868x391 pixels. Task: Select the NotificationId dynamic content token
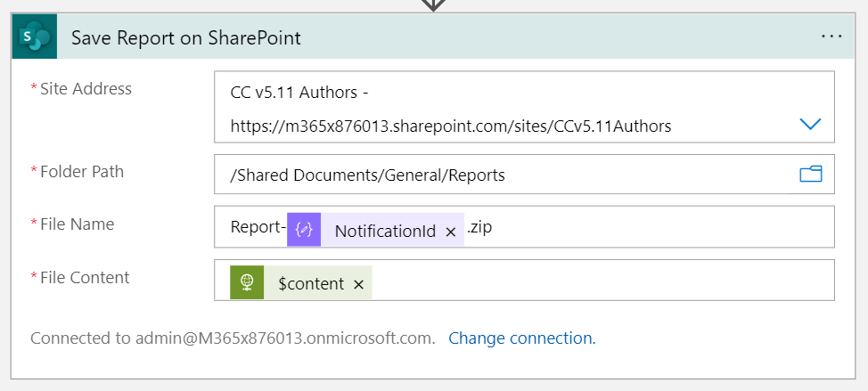coord(375,230)
